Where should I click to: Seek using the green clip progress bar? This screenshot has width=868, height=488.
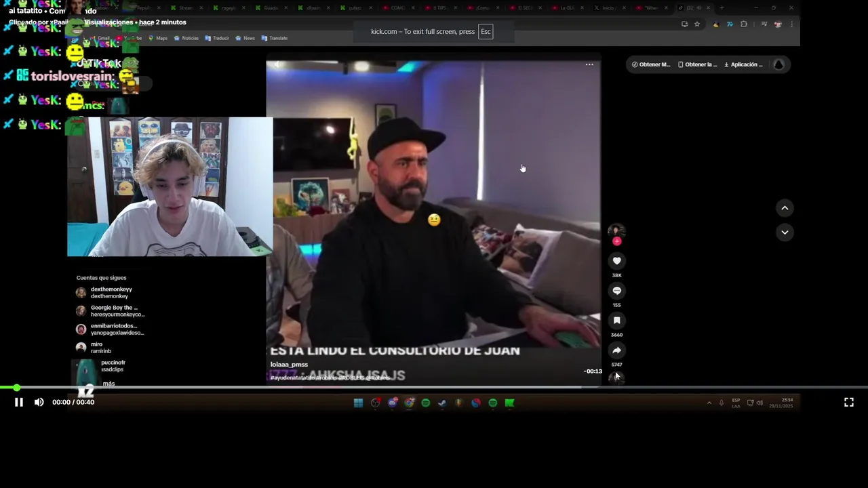coord(434,388)
